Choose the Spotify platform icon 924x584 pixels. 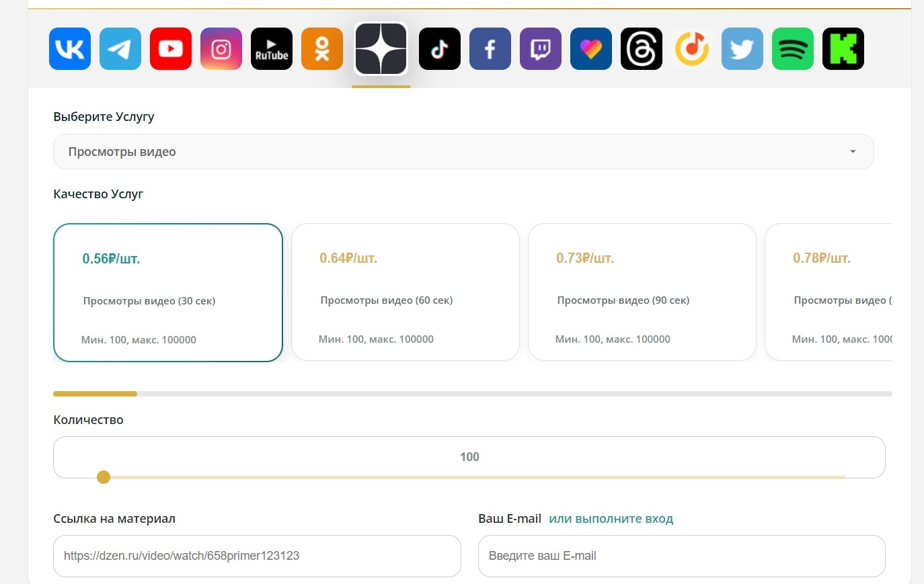(x=793, y=48)
